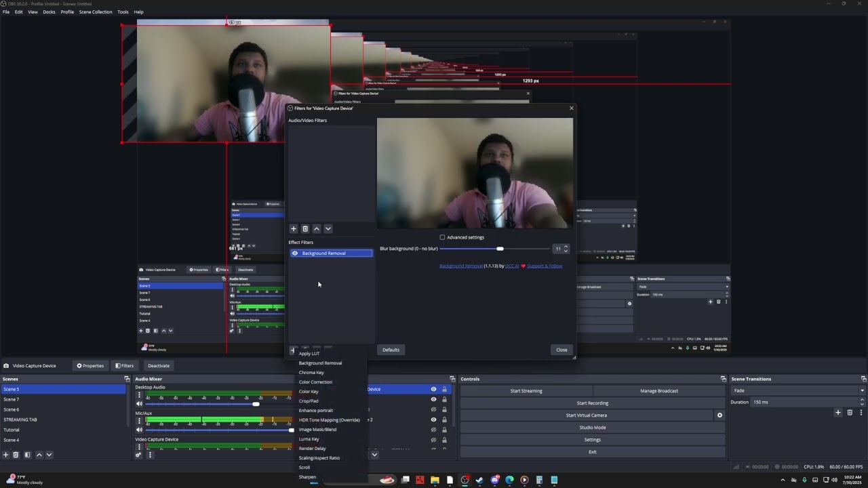This screenshot has width=868, height=488.
Task: Add a new scene with the plus icon
Action: coord(5,455)
